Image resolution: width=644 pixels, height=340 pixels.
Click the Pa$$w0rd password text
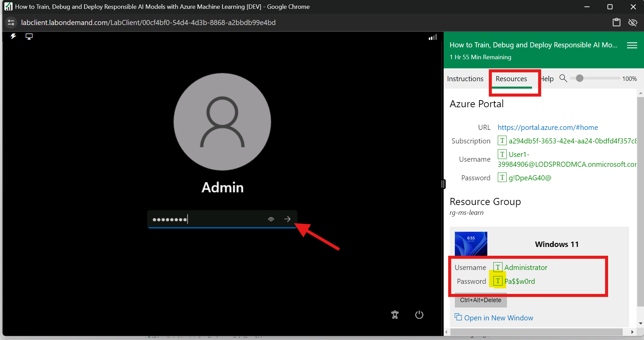(520, 281)
